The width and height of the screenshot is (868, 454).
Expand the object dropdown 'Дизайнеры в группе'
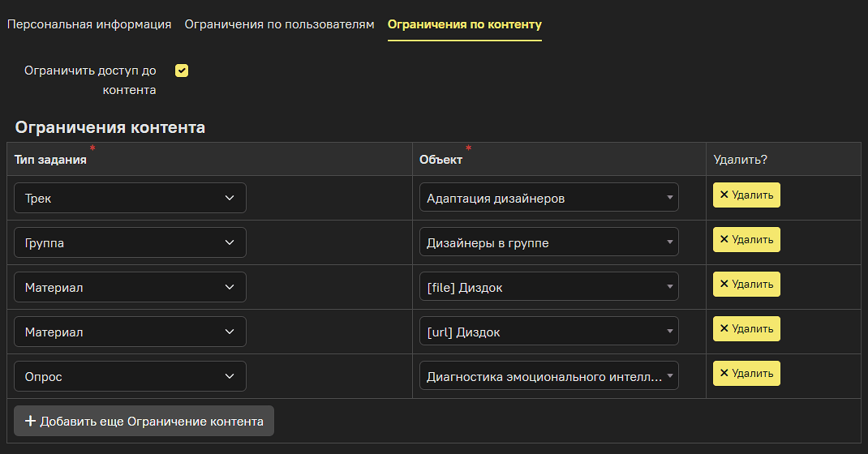pyautogui.click(x=548, y=242)
